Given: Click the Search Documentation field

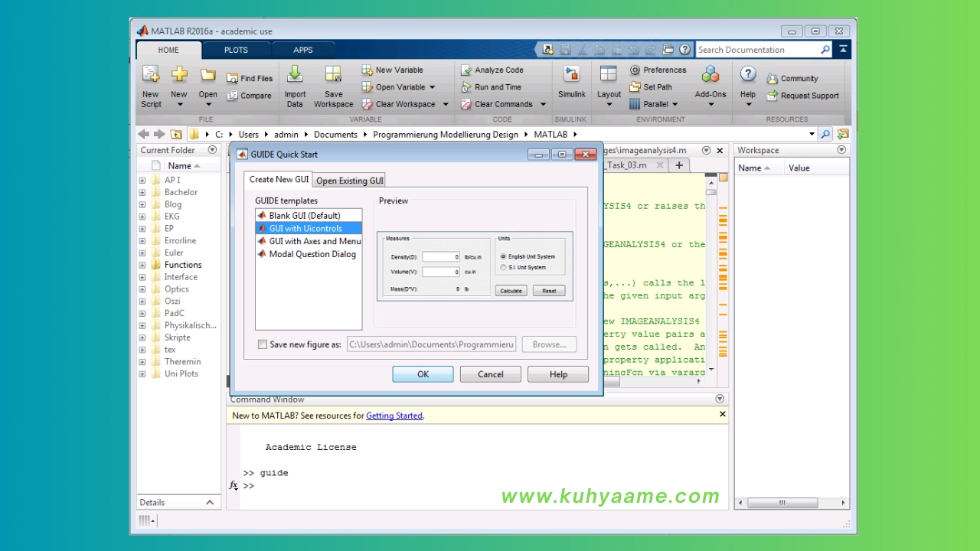Looking at the screenshot, I should 757,50.
